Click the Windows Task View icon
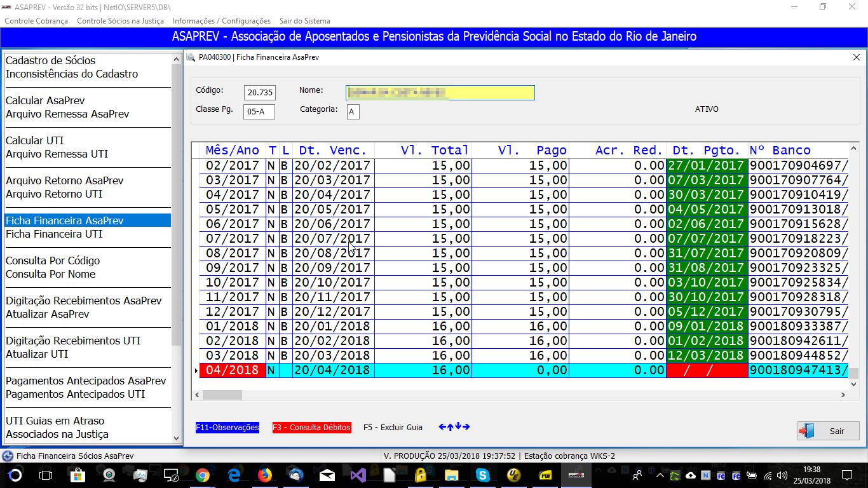 [46, 475]
